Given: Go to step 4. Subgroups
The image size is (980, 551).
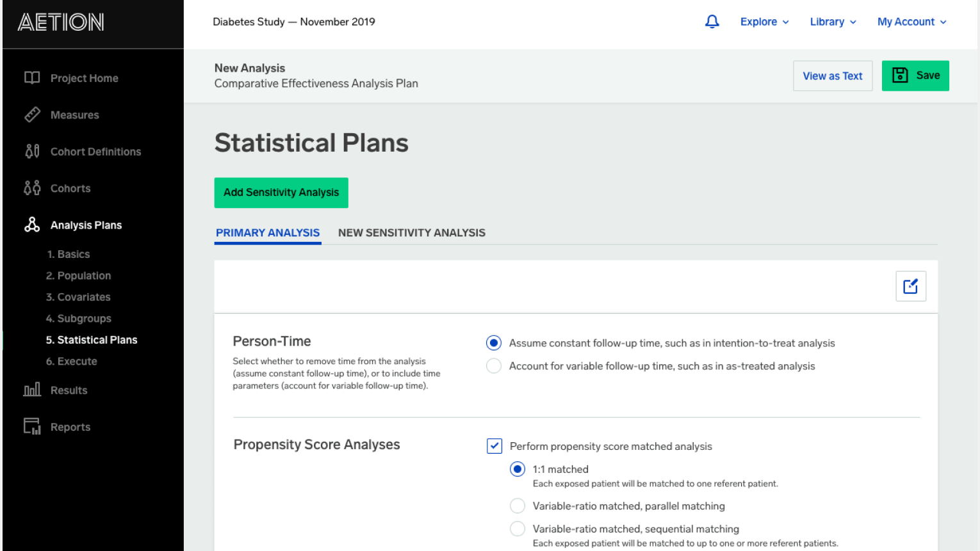Looking at the screenshot, I should (x=78, y=319).
